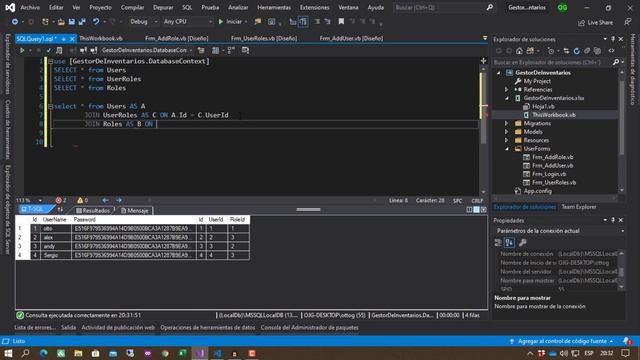Viewport: 640px width, 360px height.
Task: Click the Save All icon
Action: (82, 22)
